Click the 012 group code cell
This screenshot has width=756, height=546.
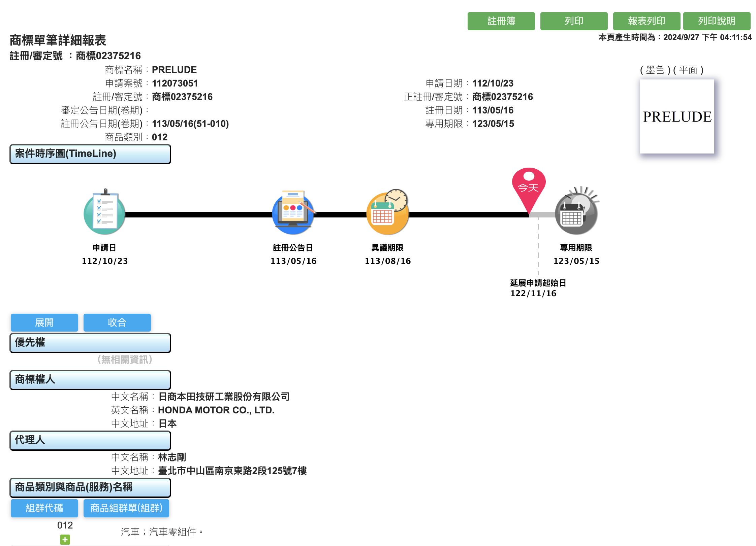click(x=65, y=525)
